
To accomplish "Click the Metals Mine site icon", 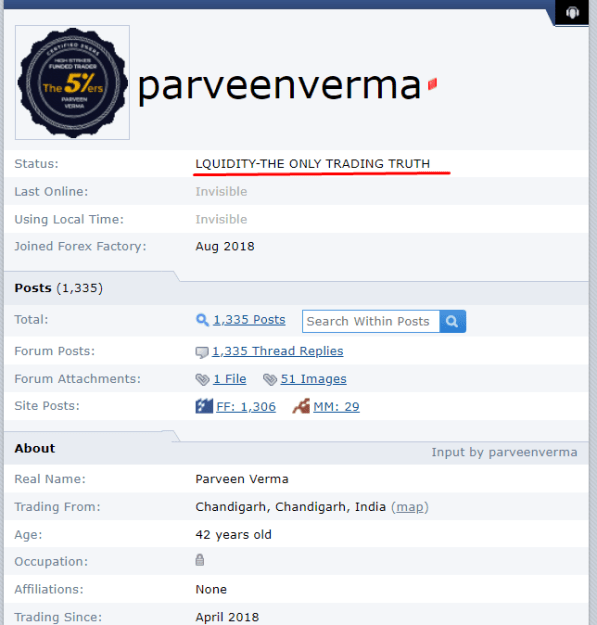I will click(301, 407).
